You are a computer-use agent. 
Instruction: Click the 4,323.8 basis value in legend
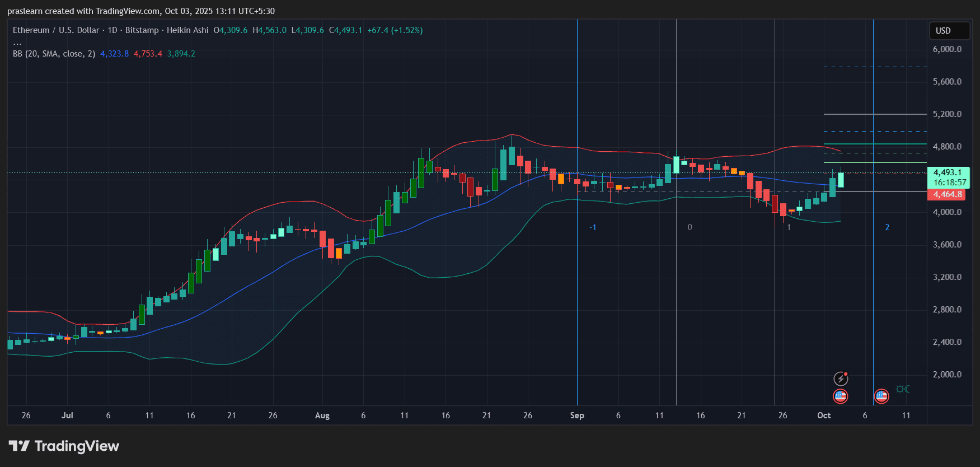[114, 54]
